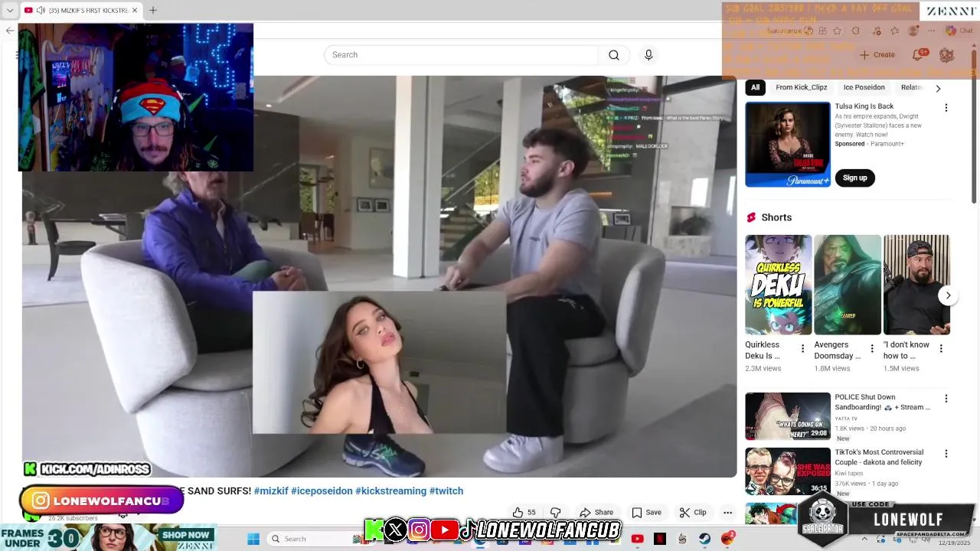
Task: Click the Share button
Action: coord(596,513)
